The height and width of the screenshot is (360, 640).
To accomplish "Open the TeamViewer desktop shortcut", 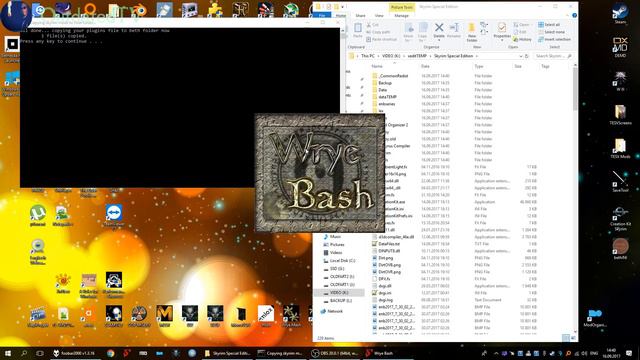I will (114, 216).
